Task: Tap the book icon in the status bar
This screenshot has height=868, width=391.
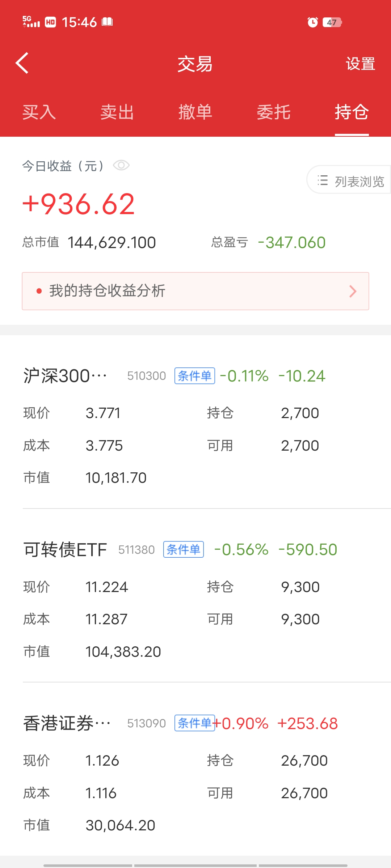Action: tap(107, 22)
